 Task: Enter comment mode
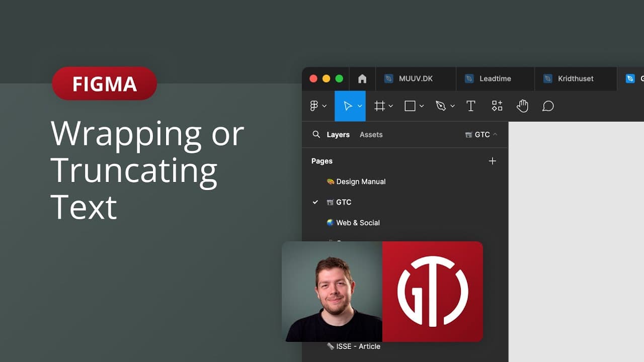point(548,106)
